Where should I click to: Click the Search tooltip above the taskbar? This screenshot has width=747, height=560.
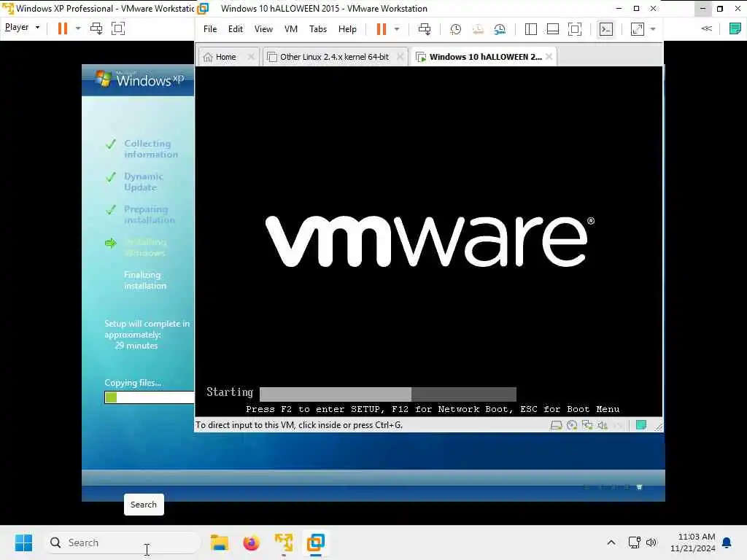point(144,505)
